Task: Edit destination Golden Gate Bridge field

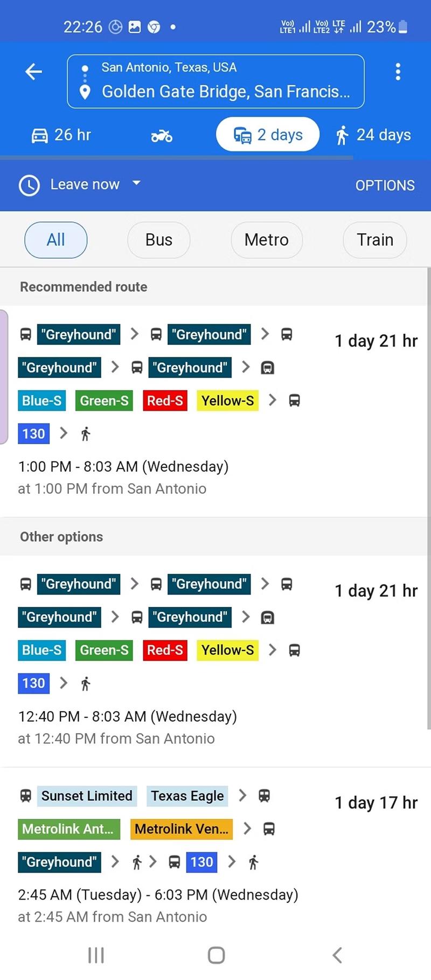Action: (226, 92)
